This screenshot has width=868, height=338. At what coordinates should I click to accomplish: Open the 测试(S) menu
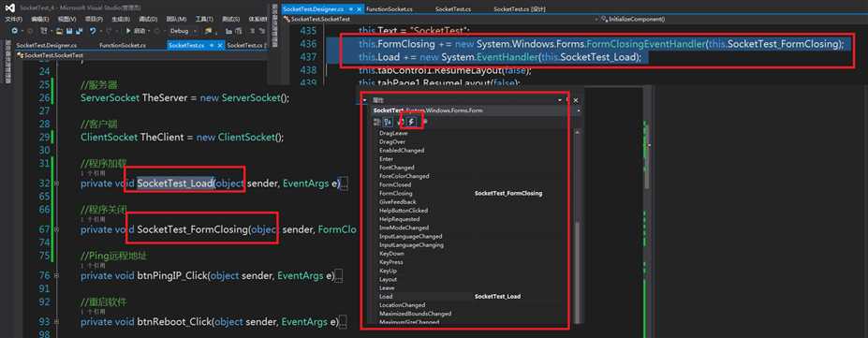click(231, 20)
